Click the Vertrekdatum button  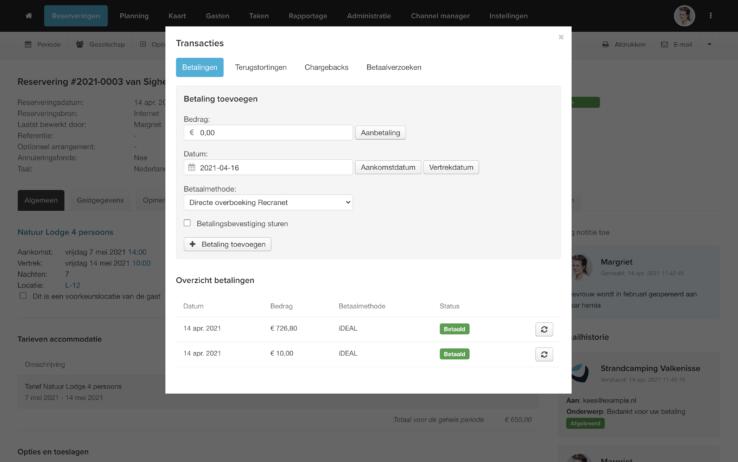click(x=451, y=167)
